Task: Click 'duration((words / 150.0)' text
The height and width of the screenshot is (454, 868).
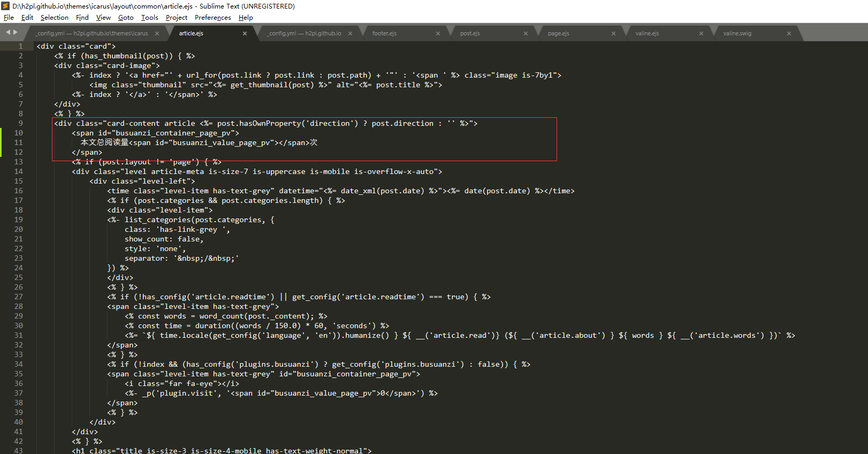Action: pyautogui.click(x=248, y=326)
